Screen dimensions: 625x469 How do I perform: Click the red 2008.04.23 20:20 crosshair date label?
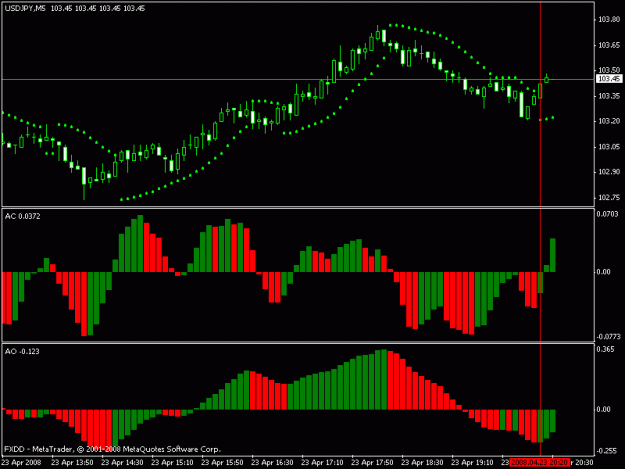[x=539, y=463]
